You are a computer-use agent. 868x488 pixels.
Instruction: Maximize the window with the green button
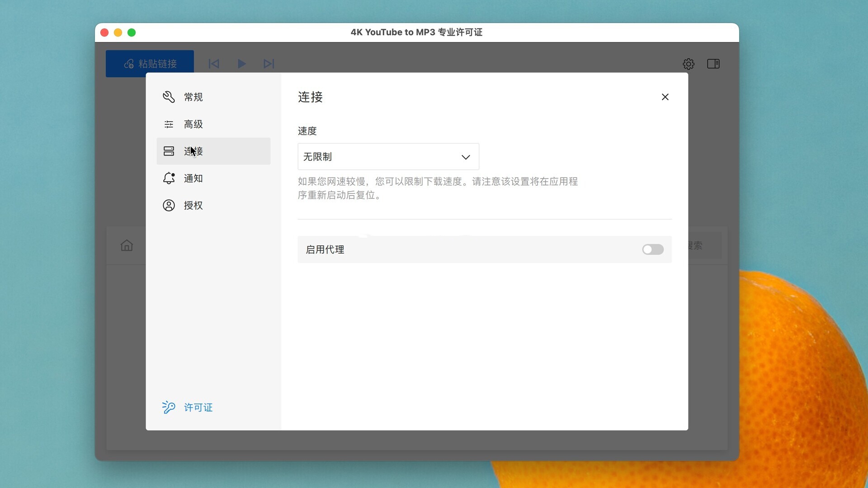coord(132,33)
